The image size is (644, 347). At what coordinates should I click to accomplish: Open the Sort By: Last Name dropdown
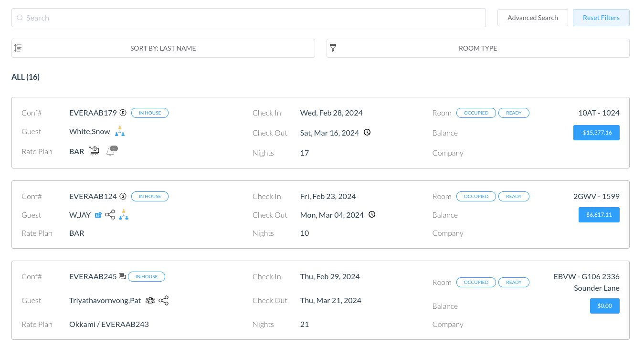point(163,48)
